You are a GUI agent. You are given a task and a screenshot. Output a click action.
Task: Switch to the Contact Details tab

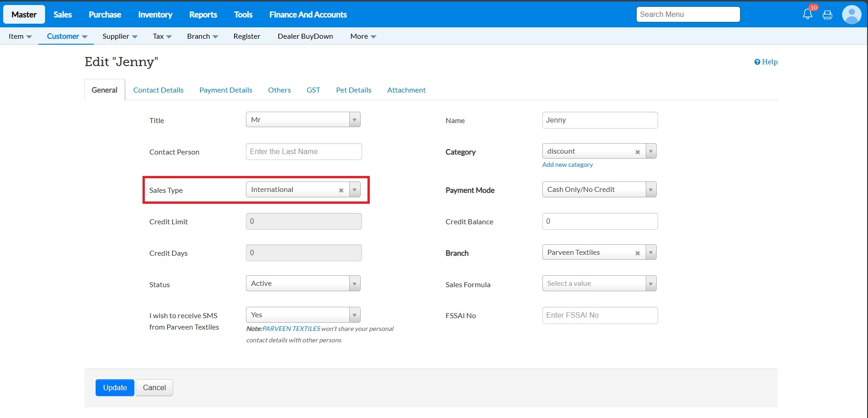(158, 90)
